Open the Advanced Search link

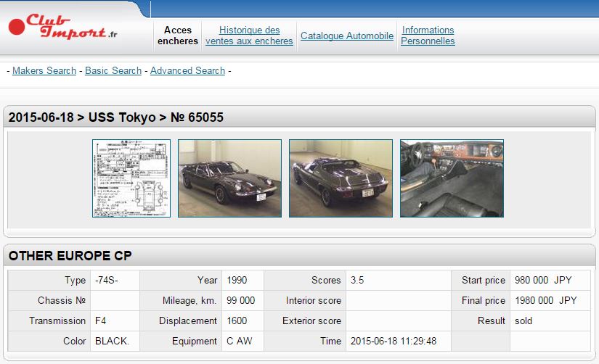pyautogui.click(x=187, y=71)
